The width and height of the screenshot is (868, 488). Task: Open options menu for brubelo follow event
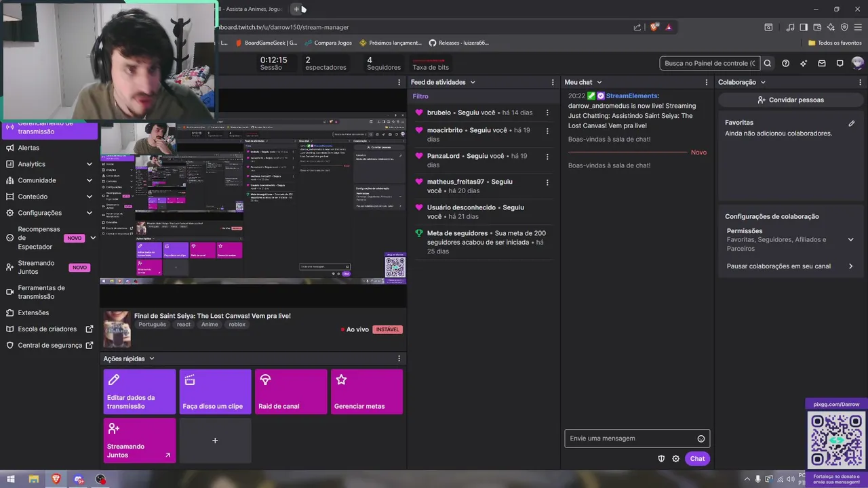point(547,113)
